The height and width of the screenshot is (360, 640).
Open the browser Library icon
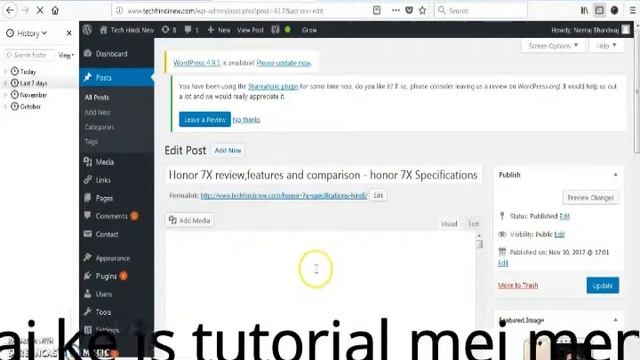(x=584, y=11)
